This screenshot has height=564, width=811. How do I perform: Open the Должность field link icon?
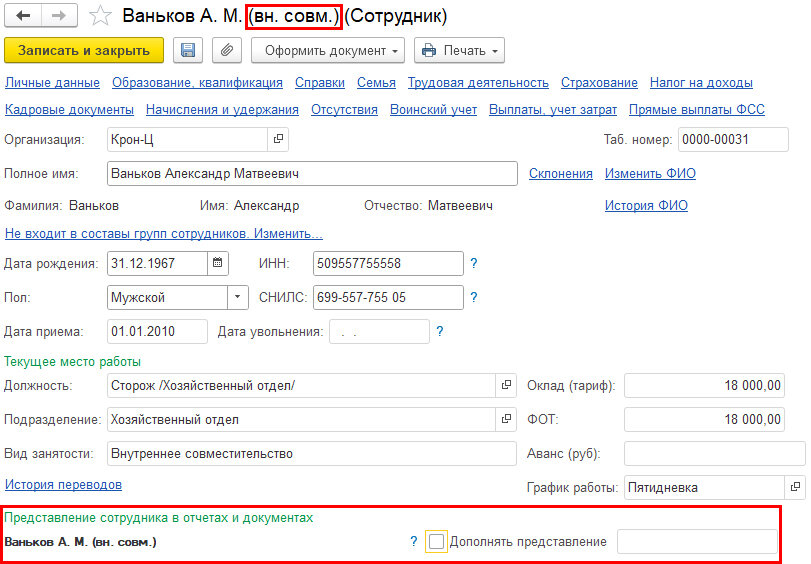[x=506, y=385]
